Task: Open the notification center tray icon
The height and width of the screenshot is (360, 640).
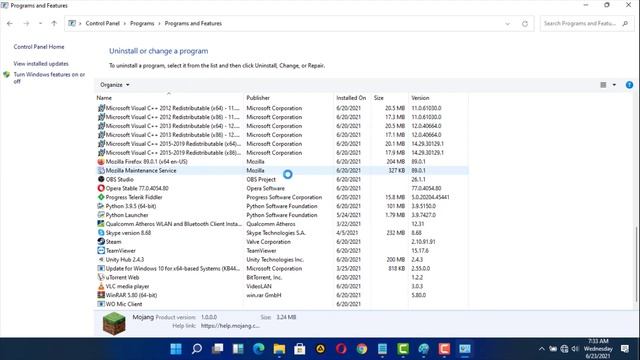Action: 624,349
